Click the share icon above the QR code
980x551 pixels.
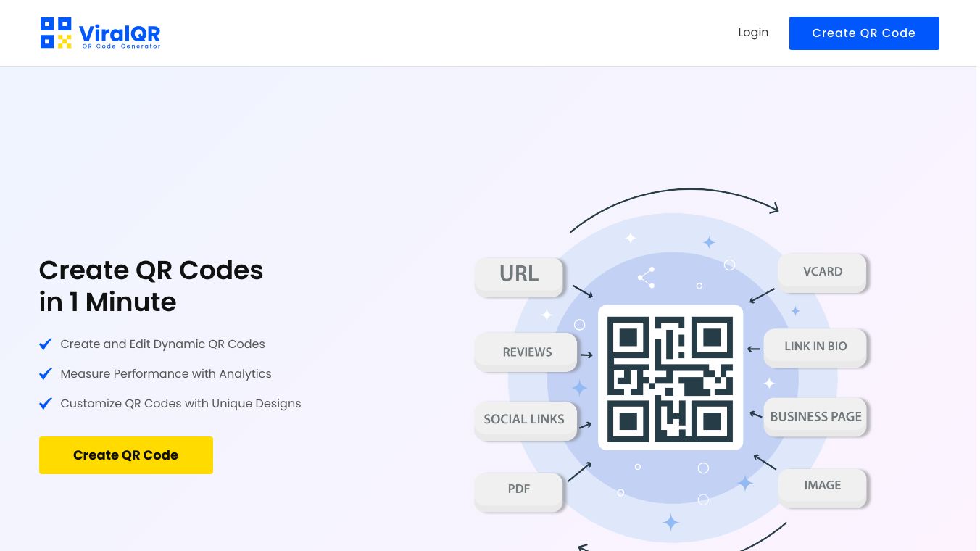tap(646, 277)
